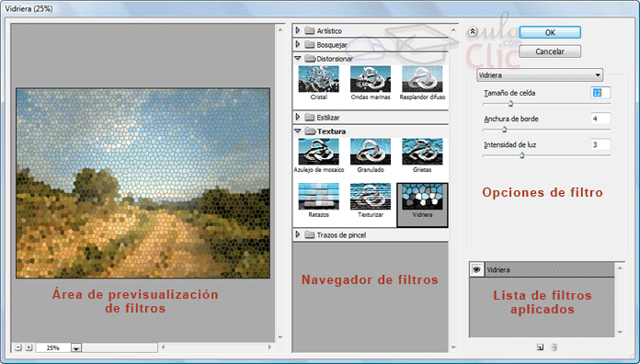Click the Intensidad de luz slider handle
The image size is (640, 364).
click(521, 155)
